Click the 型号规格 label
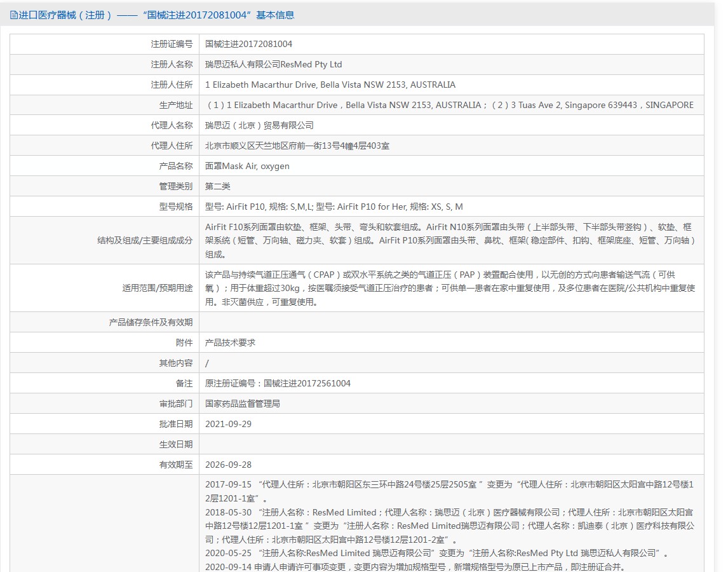Viewport: 728px width, 572px height. 175,207
